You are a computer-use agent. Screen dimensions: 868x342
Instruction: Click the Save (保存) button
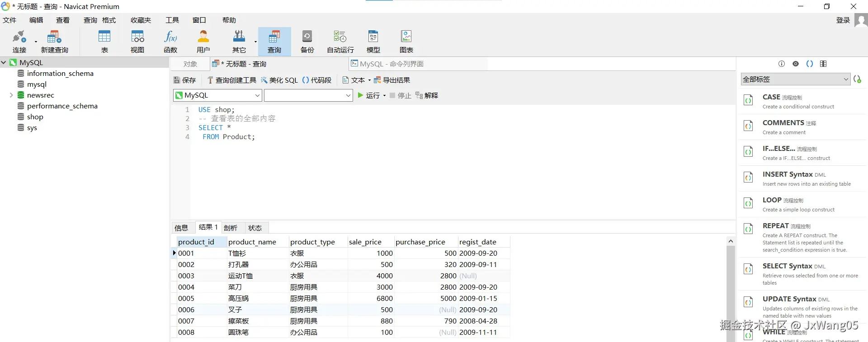point(184,80)
